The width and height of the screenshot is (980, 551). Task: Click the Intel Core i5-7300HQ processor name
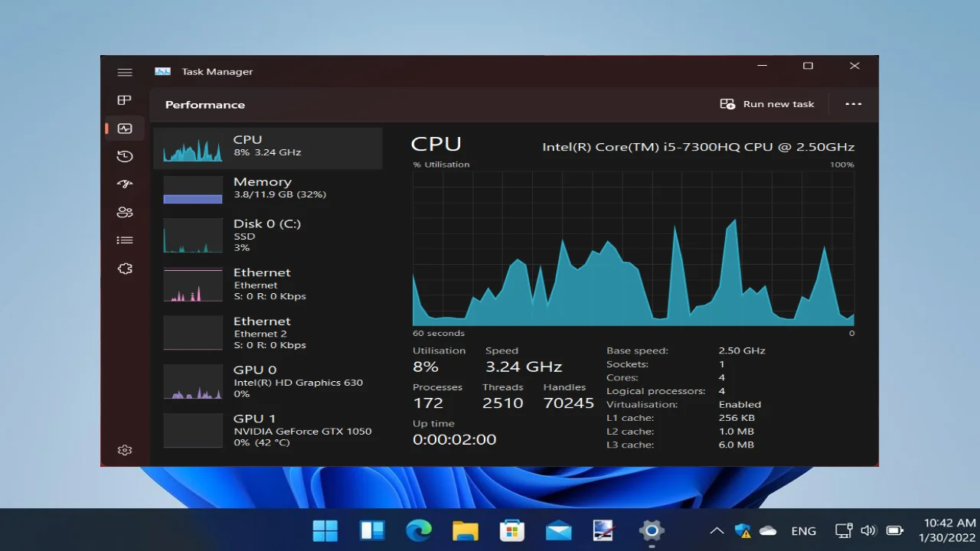(x=698, y=147)
